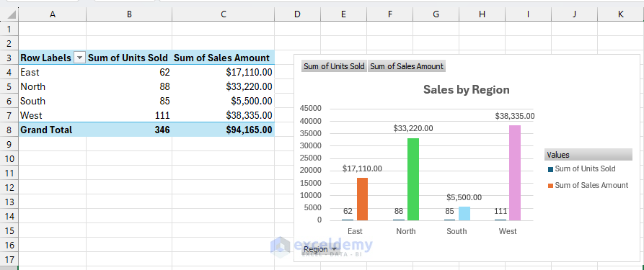This screenshot has height=270, width=644.
Task: Select the Grand Total label cell
Action: [x=53, y=130]
